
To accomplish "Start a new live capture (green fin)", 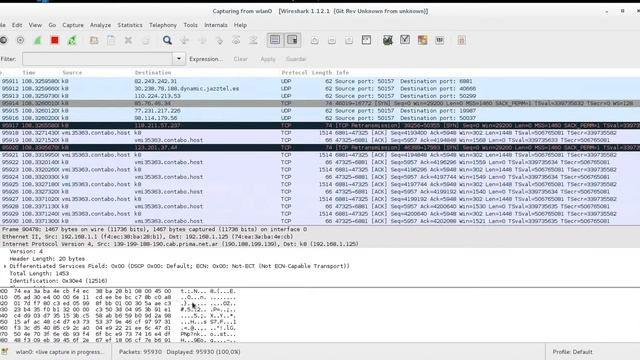I will [38, 40].
